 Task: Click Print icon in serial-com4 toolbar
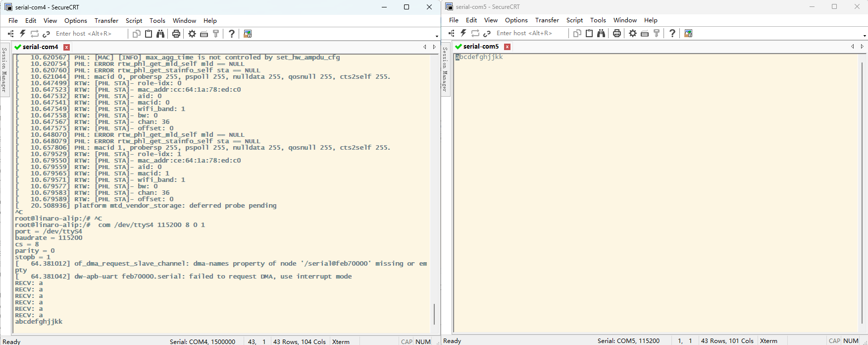(x=176, y=34)
